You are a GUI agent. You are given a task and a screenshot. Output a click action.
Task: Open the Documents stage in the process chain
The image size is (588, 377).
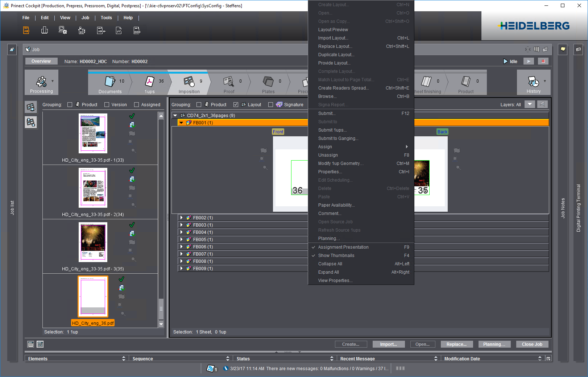pyautogui.click(x=109, y=82)
